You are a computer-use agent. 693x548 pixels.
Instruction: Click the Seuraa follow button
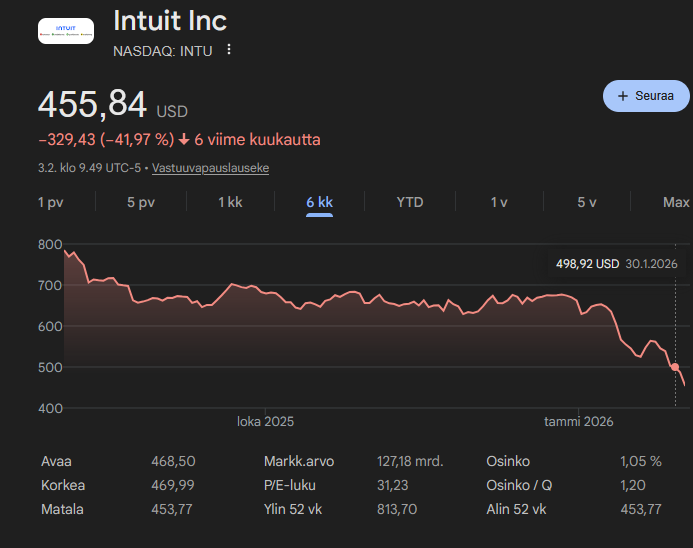pyautogui.click(x=646, y=96)
